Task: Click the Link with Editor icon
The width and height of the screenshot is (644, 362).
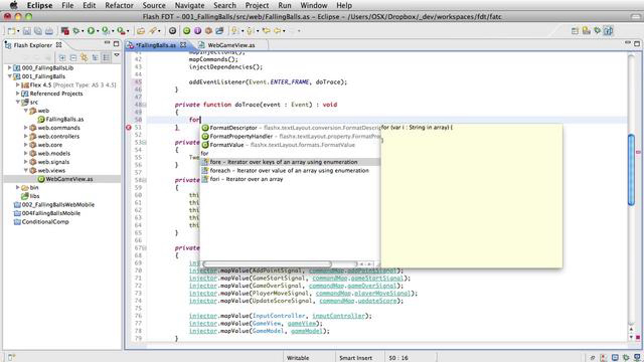Action: coord(84,58)
